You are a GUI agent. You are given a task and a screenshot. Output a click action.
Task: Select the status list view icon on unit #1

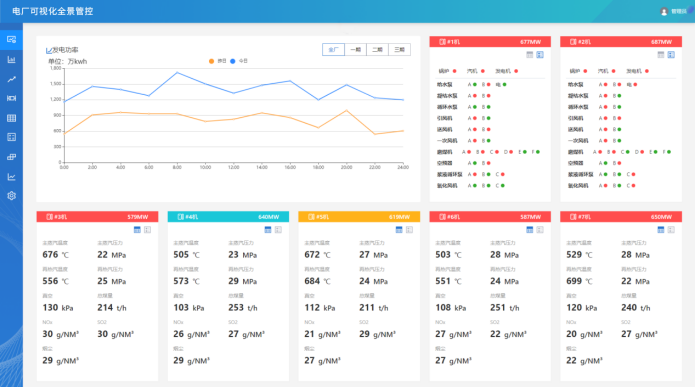coord(540,55)
